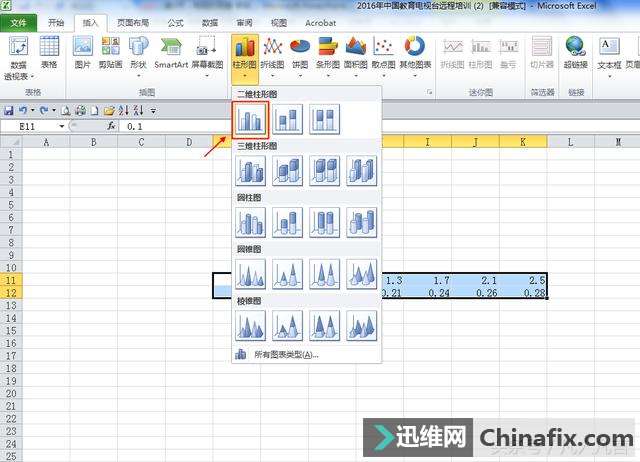Choose the stacked cone chart

click(287, 274)
